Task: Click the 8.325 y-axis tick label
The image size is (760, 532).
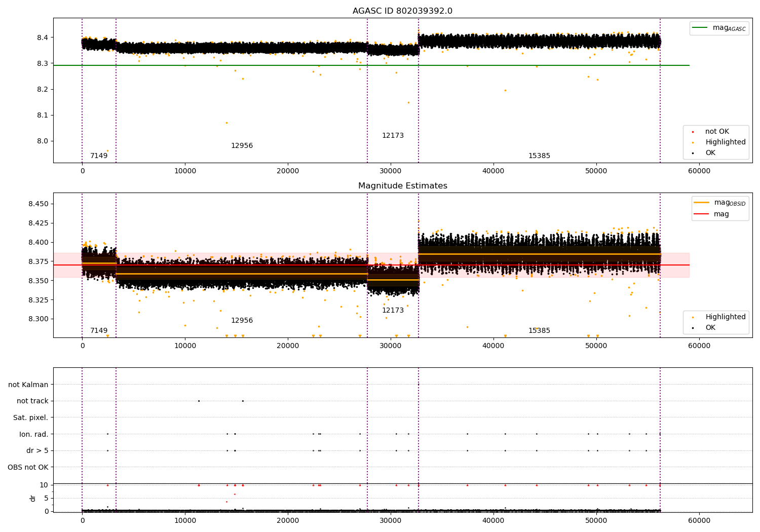Action: (x=39, y=300)
